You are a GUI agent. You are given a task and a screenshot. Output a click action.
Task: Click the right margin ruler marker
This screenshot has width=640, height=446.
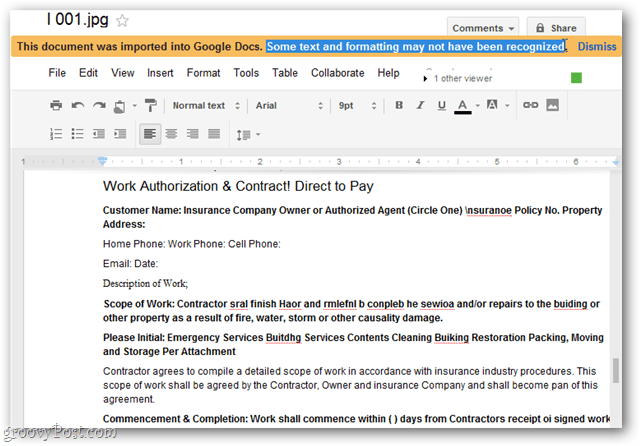click(616, 162)
